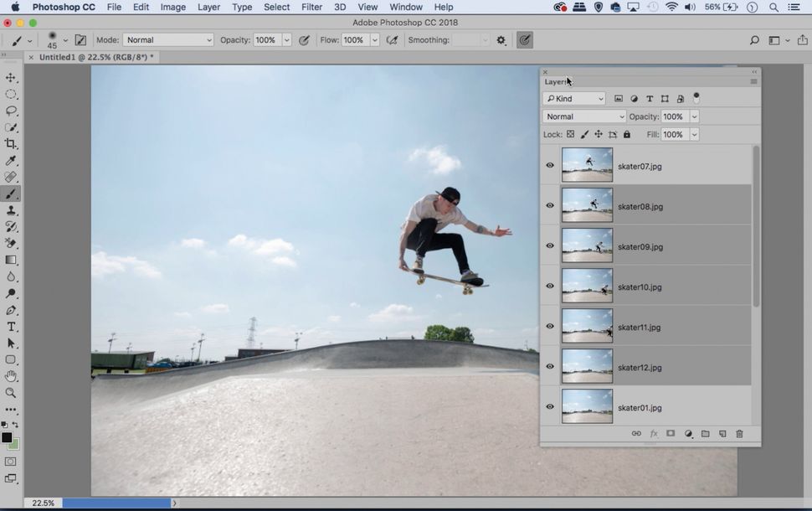Delete layer using trash icon

click(738, 433)
